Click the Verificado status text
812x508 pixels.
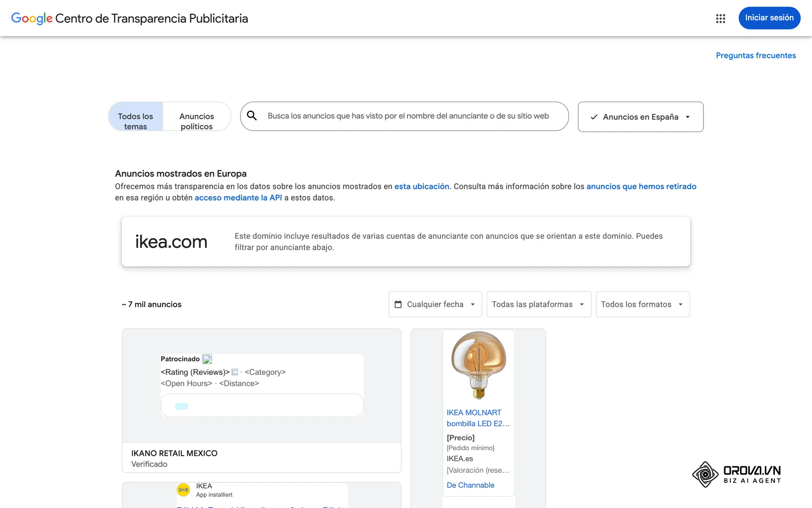149,464
